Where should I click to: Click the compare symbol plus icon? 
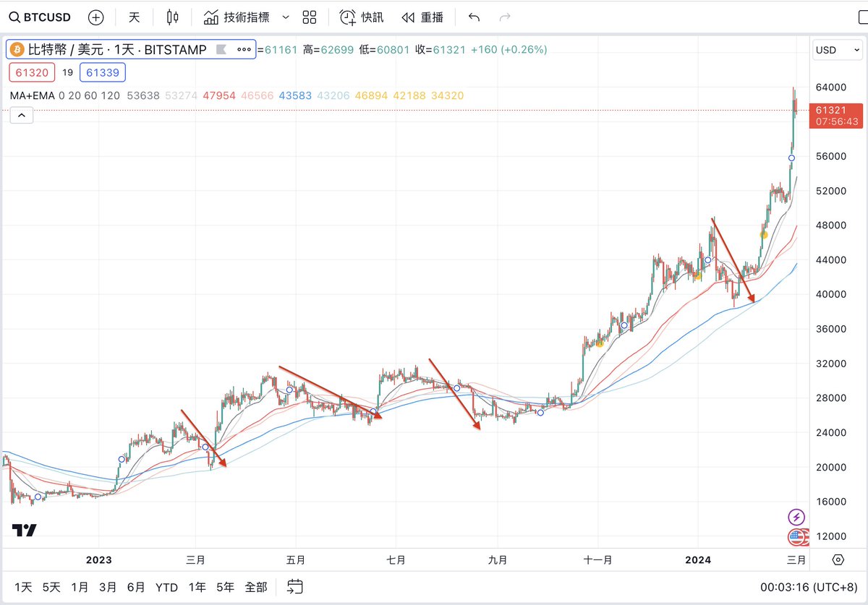click(x=95, y=17)
